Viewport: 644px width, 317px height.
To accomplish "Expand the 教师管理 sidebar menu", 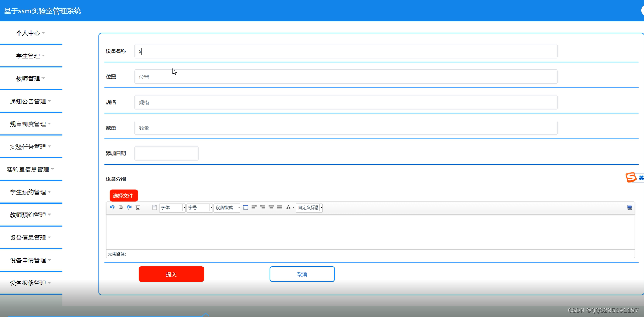I will (x=30, y=78).
